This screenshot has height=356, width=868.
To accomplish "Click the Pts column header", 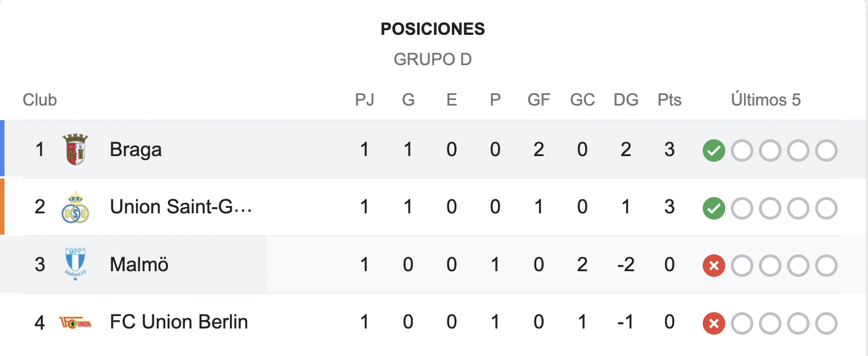I will click(670, 100).
